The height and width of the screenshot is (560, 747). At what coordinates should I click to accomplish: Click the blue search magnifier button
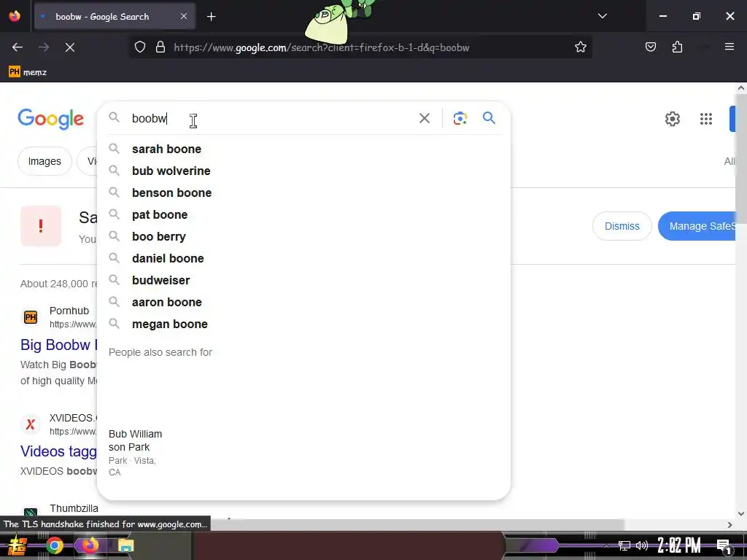[x=489, y=117]
